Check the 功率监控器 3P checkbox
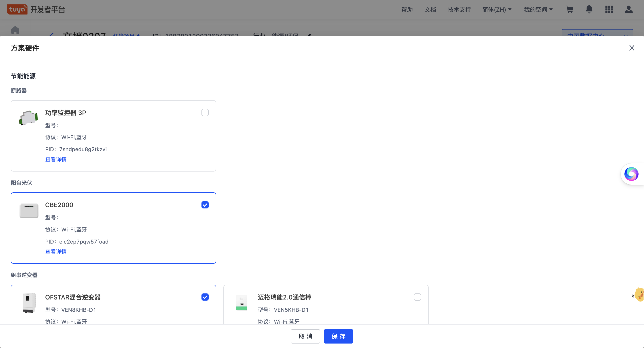The height and width of the screenshot is (348, 644). pos(205,112)
